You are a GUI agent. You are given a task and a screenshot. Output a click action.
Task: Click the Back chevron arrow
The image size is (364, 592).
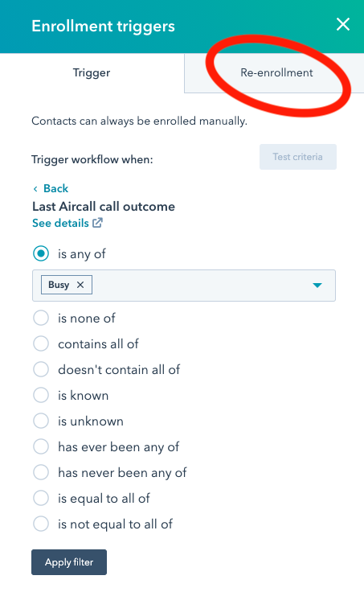click(x=35, y=189)
